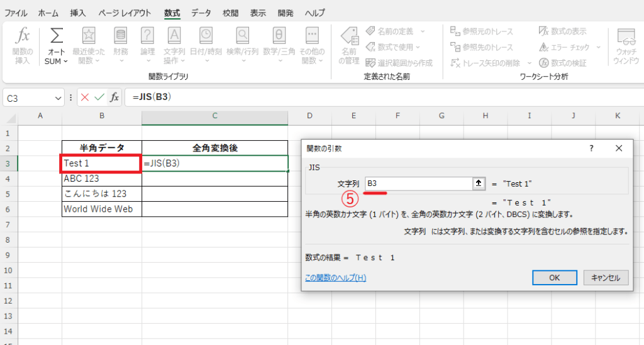Click the fx button in formula bar
The width and height of the screenshot is (644, 345).
pos(114,97)
